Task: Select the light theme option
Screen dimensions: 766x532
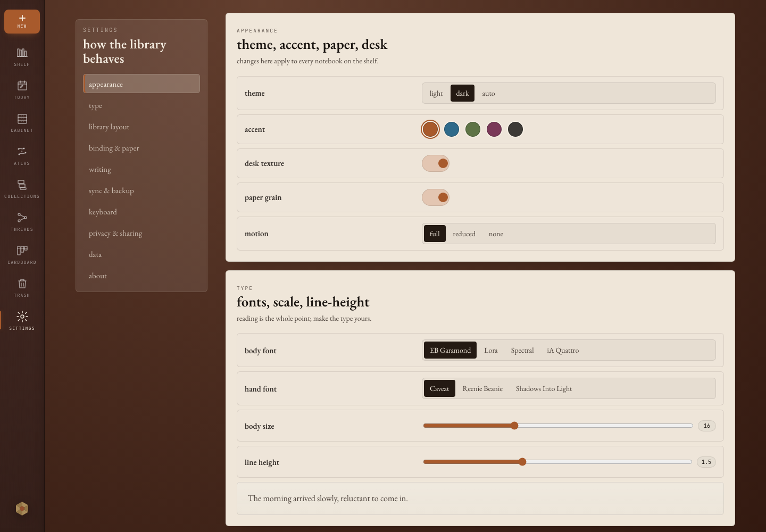Action: (x=436, y=93)
